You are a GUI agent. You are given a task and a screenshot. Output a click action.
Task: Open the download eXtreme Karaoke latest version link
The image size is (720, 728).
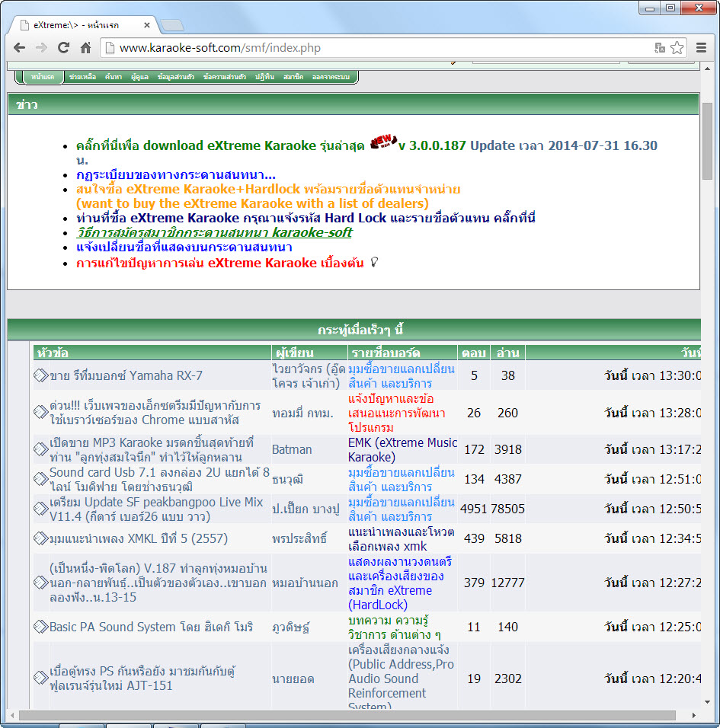[220, 145]
